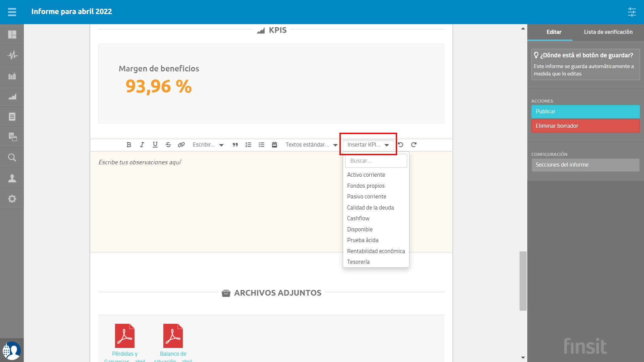Screen dimensions: 644x362
Task: Insert a blockquote
Action: point(235,145)
